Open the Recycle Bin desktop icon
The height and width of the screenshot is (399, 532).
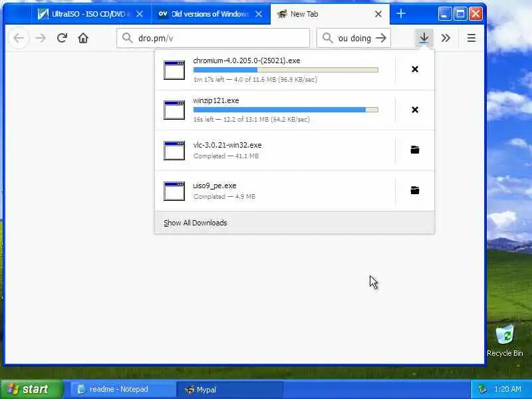coord(505,340)
